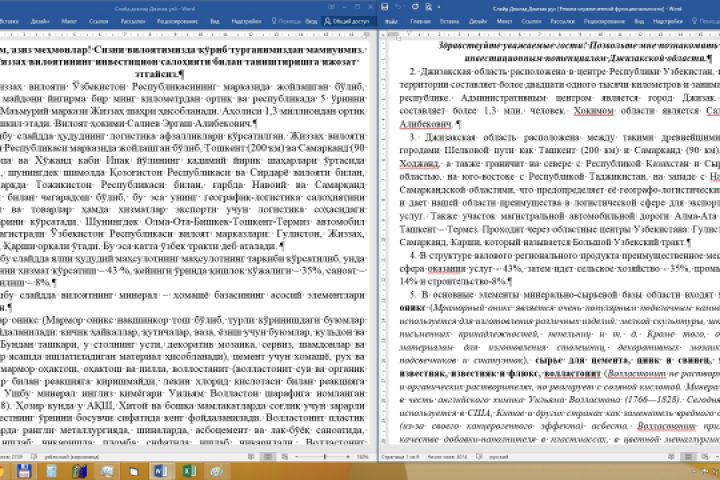Click zoom in plus button in left window
Screen dimensions: 720x480
349,457
